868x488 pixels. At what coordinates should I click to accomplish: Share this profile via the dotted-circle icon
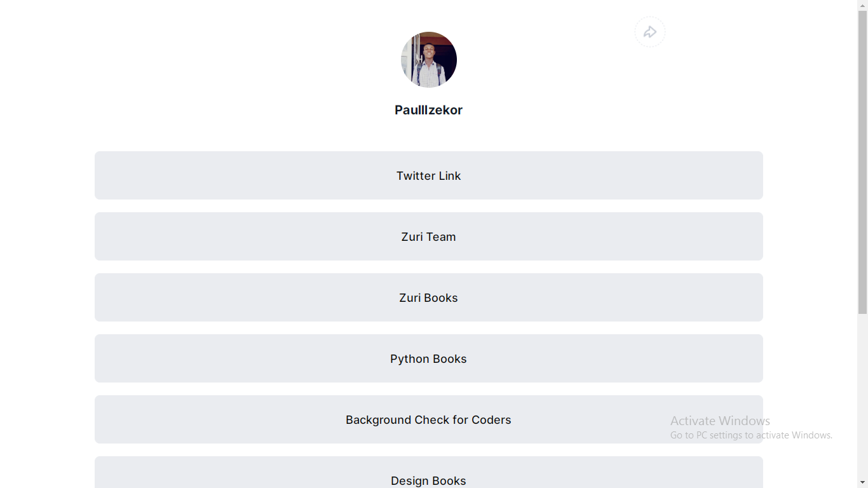tap(649, 32)
